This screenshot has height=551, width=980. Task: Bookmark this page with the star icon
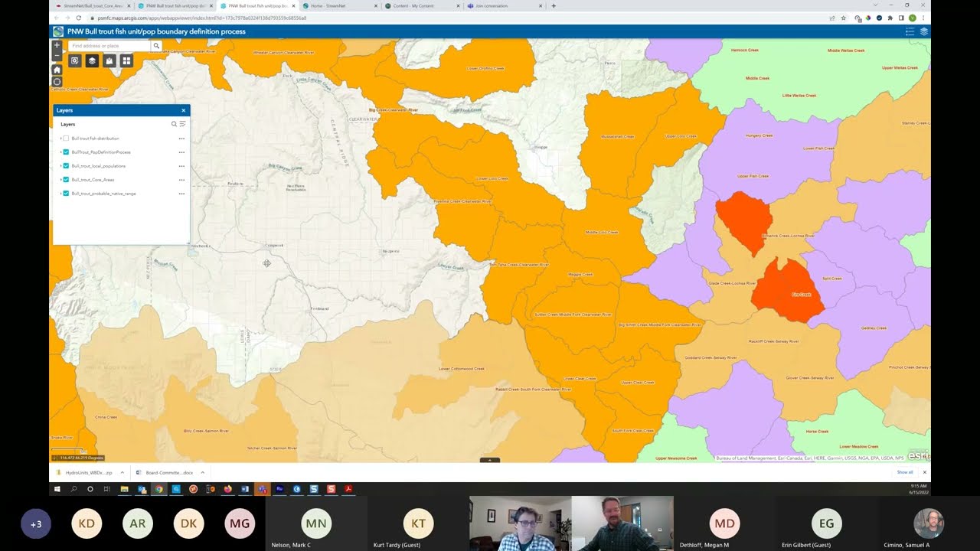click(x=843, y=18)
